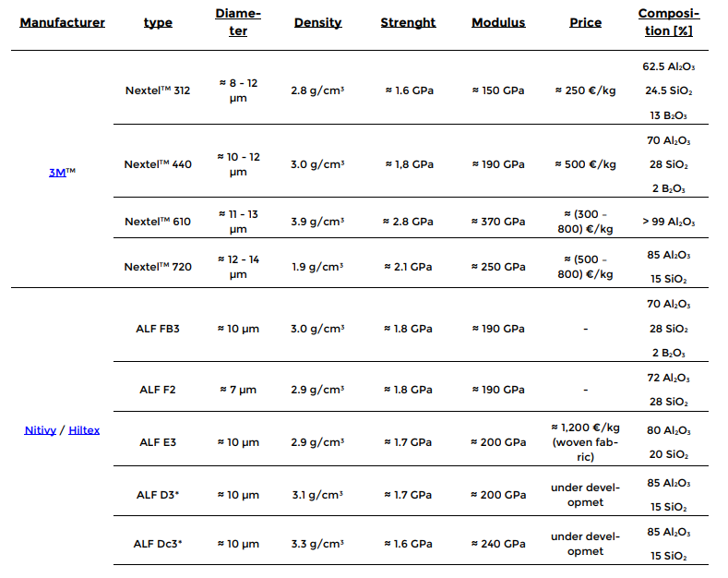Select the ALF D3* type cell
The image size is (728, 578).
click(x=158, y=495)
